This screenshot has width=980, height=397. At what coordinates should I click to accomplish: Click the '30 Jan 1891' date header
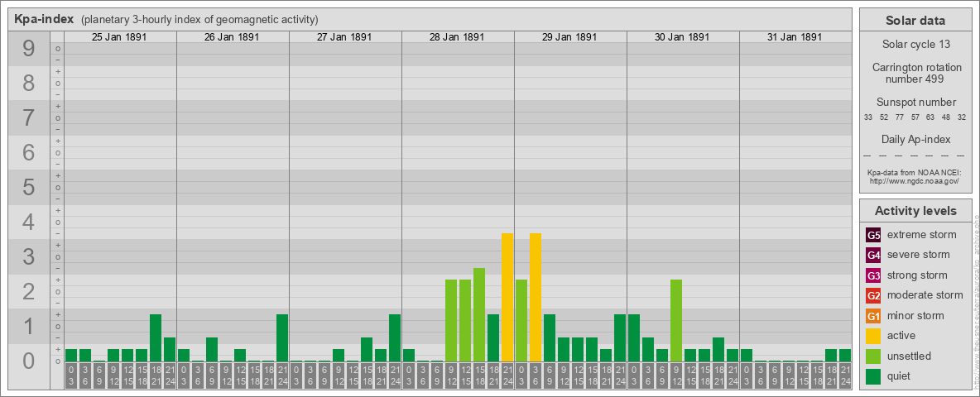coord(682,37)
